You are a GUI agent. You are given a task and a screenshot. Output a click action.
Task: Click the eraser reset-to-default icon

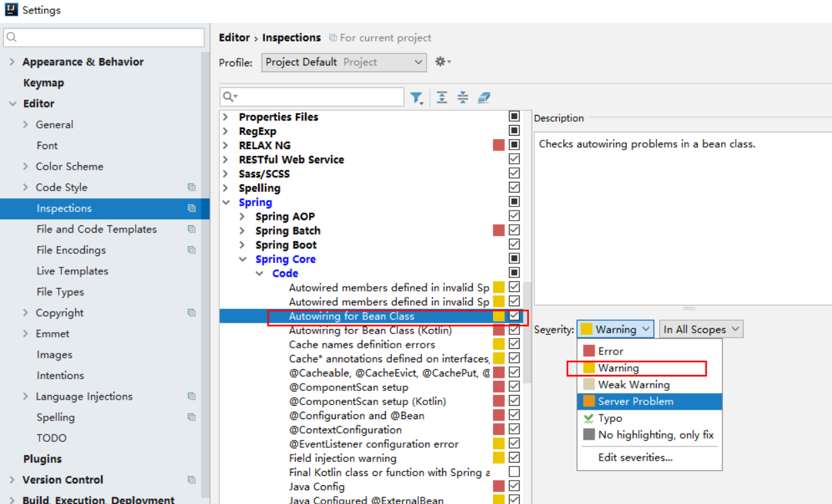tap(484, 98)
